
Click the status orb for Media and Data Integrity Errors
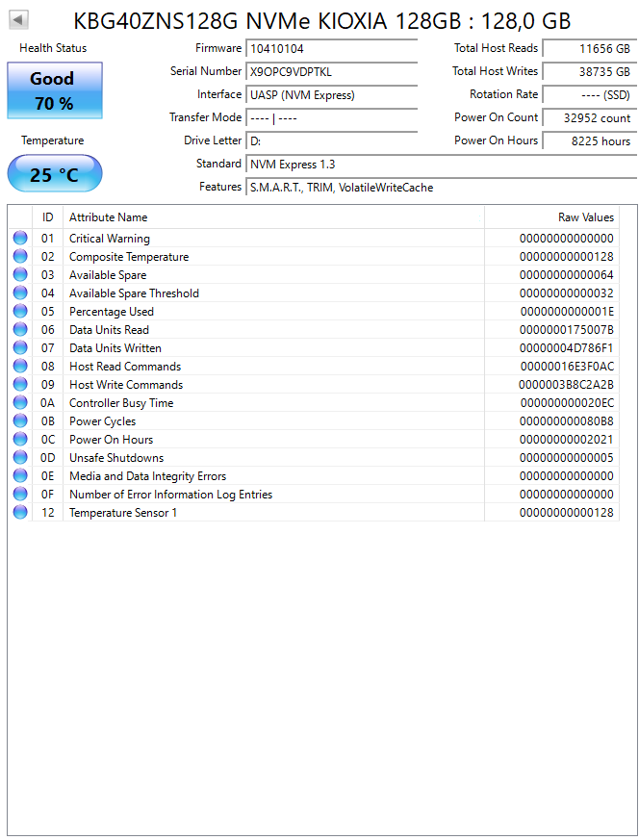pos(20,475)
